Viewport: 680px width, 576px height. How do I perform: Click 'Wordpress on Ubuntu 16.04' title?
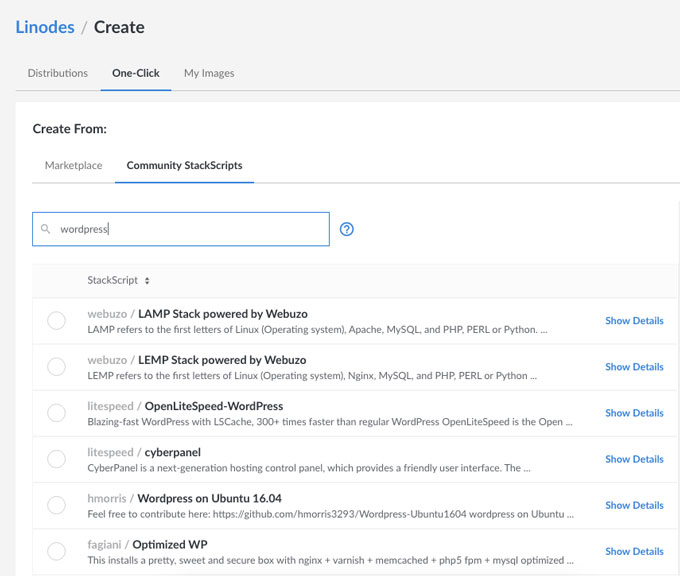209,498
